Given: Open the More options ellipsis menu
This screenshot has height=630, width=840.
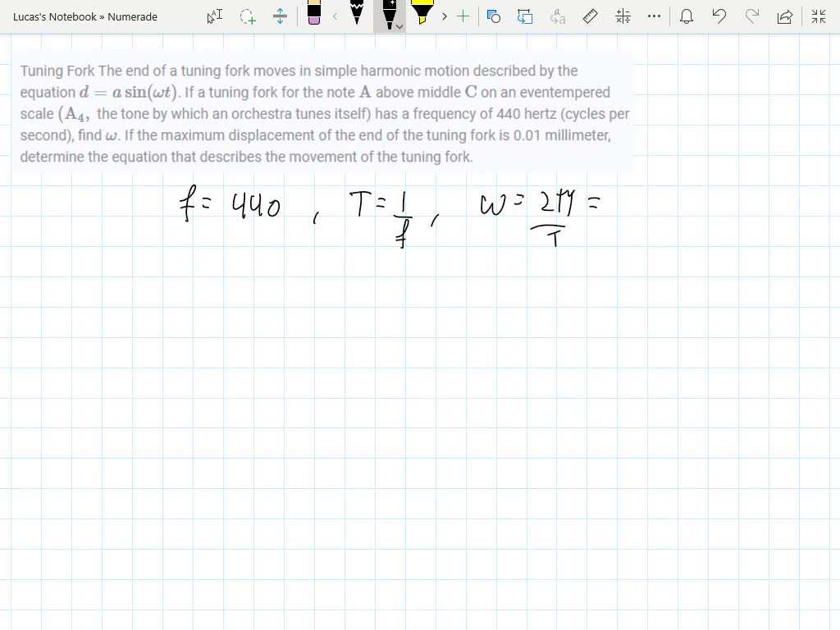Looking at the screenshot, I should click(653, 16).
